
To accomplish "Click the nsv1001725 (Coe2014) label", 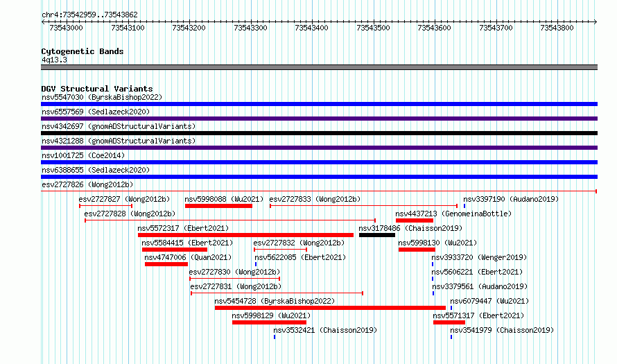I will 83,155.
